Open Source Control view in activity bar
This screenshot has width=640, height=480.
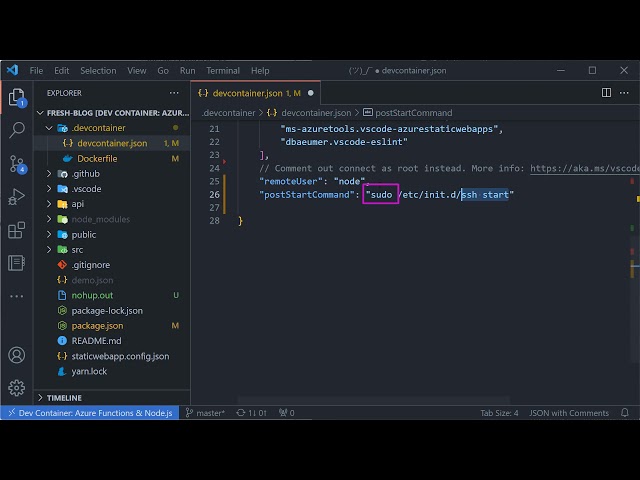(17, 164)
